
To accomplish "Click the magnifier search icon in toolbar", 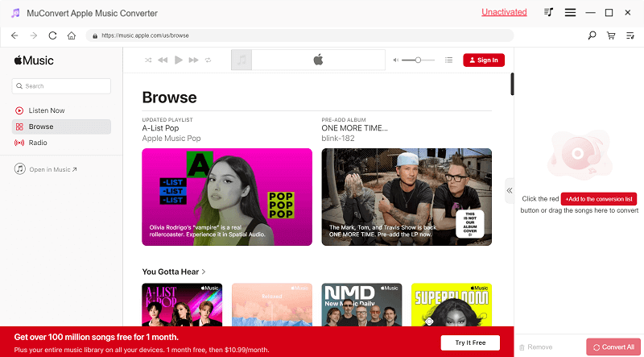I will click(x=592, y=35).
